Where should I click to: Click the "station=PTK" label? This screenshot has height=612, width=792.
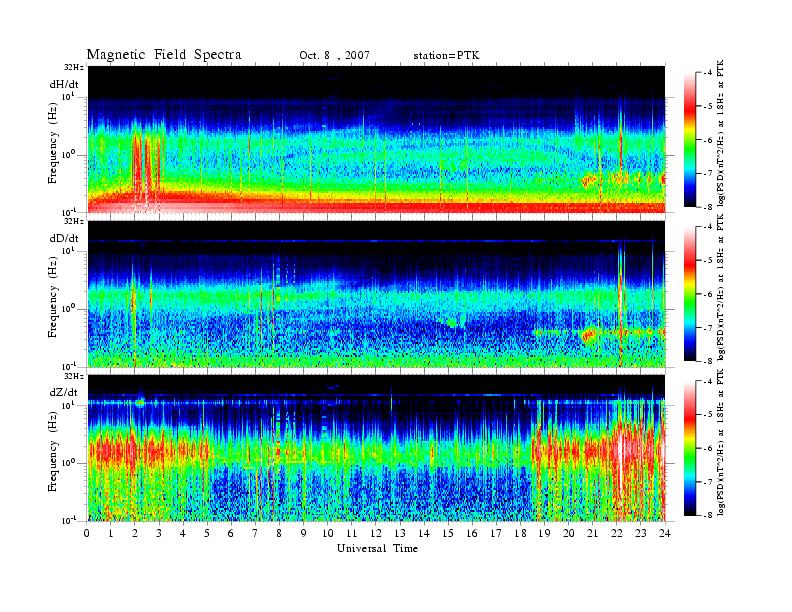(446, 56)
